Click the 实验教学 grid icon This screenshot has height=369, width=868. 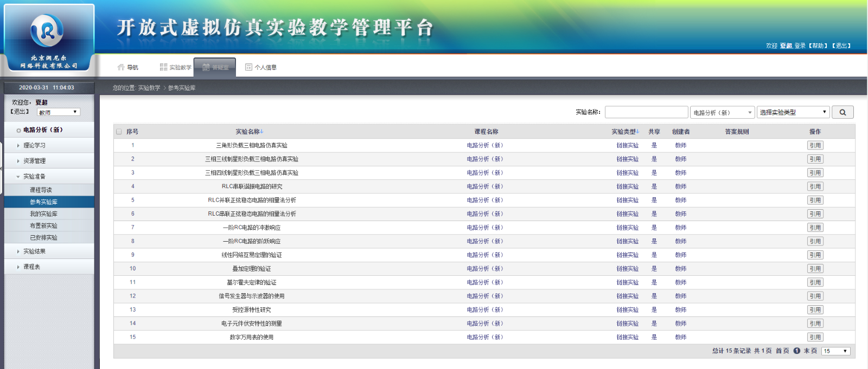click(163, 67)
